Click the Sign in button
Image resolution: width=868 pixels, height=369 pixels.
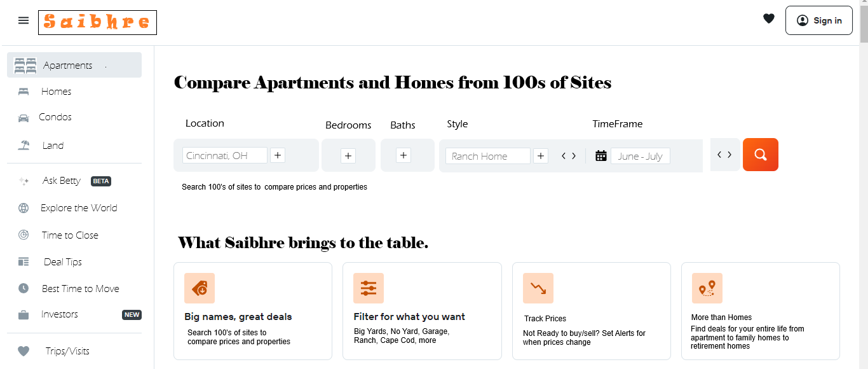click(x=819, y=20)
